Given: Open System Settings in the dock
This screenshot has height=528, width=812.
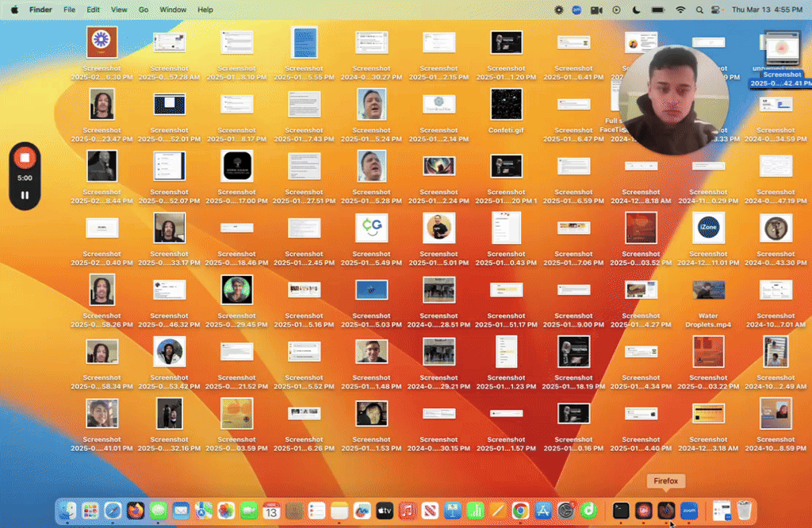Looking at the screenshot, I should tap(566, 511).
